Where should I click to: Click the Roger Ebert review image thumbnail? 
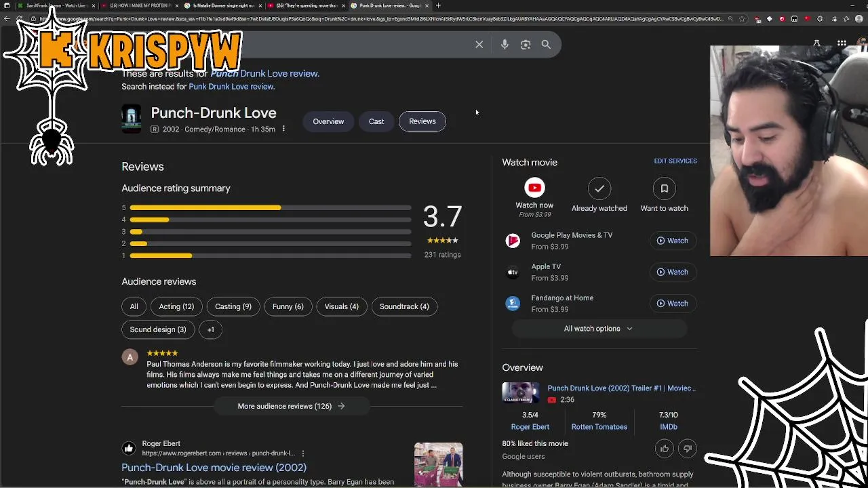[438, 465]
